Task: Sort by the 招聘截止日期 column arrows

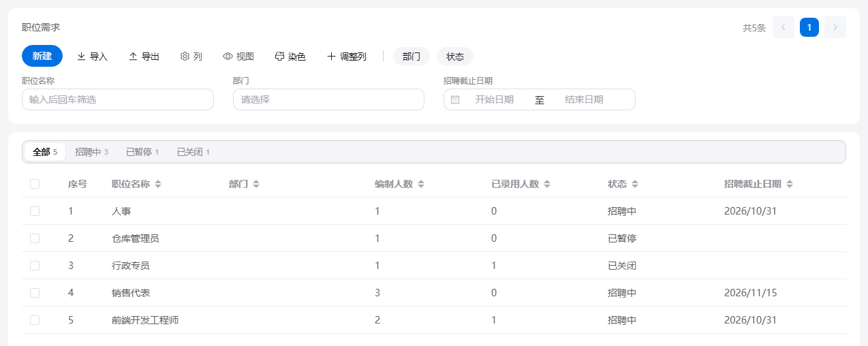Action: pyautogui.click(x=790, y=185)
